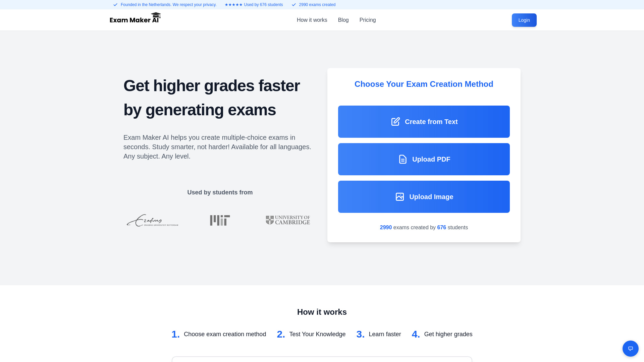This screenshot has width=644, height=362.
Task: Select step 1 Choose exam creation method
Action: [x=218, y=334]
